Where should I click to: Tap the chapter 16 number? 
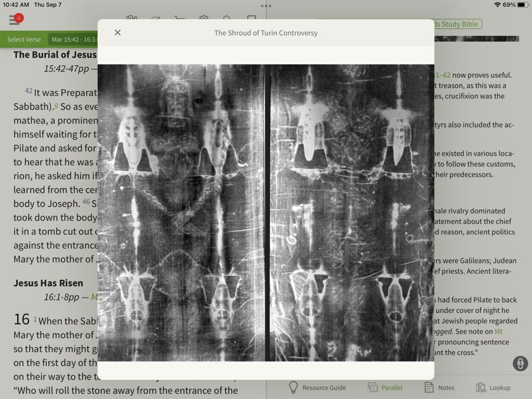[21, 319]
